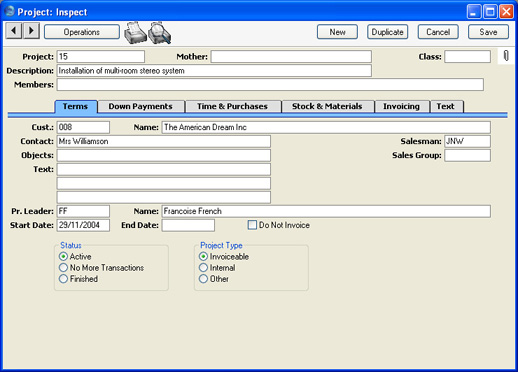Choose Internal project type

203,268
